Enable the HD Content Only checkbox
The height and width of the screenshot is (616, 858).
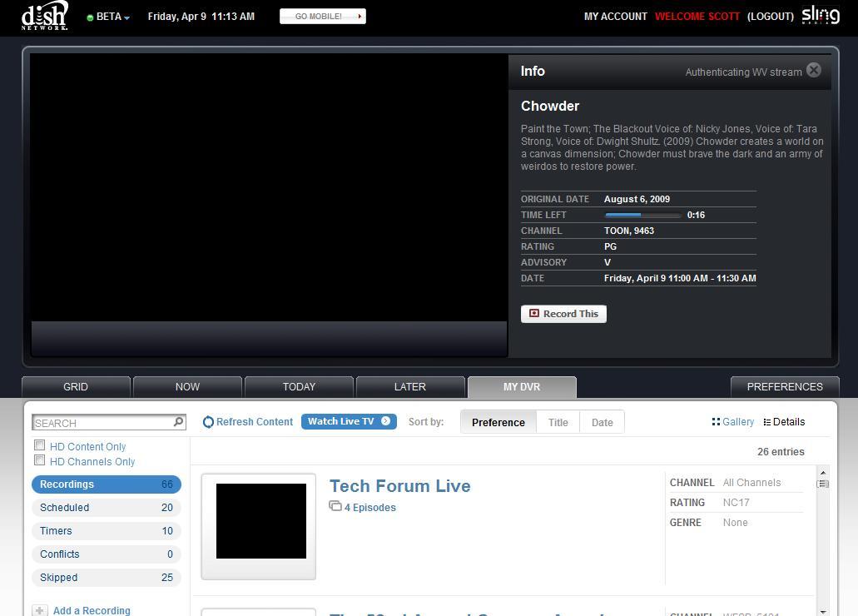coord(39,445)
